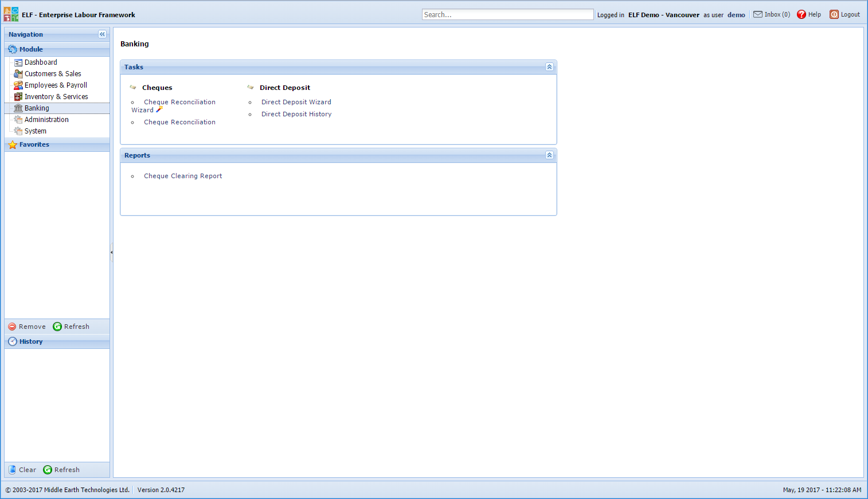Open the Direct Deposit History
Image resolution: width=868 pixels, height=499 pixels.
296,114
